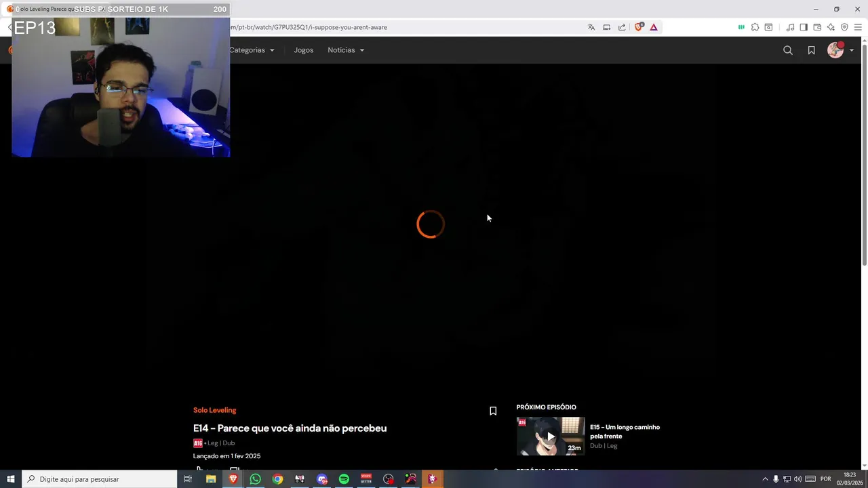Open Google Chrome from the taskbar

[277, 479]
